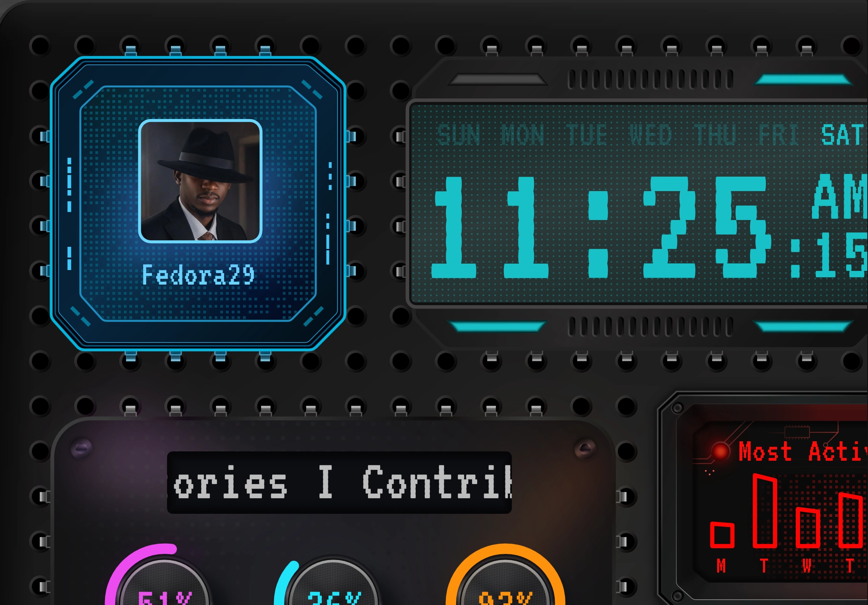Click the tall Tuesday activity bar
The height and width of the screenshot is (605, 868).
coord(765,510)
